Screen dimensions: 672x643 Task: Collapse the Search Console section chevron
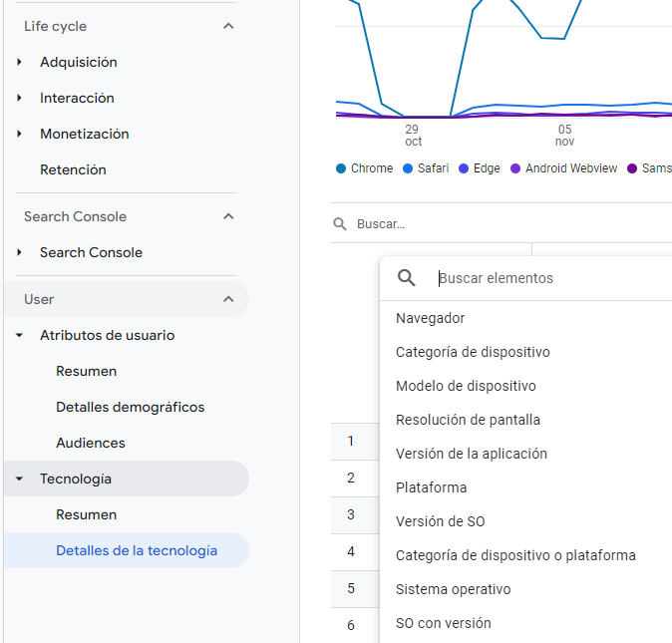(x=228, y=216)
